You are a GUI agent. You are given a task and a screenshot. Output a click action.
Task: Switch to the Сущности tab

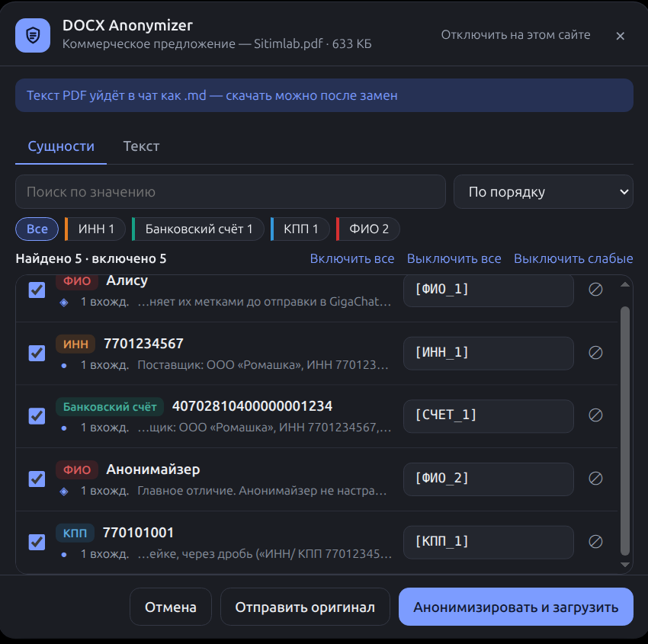click(x=61, y=146)
